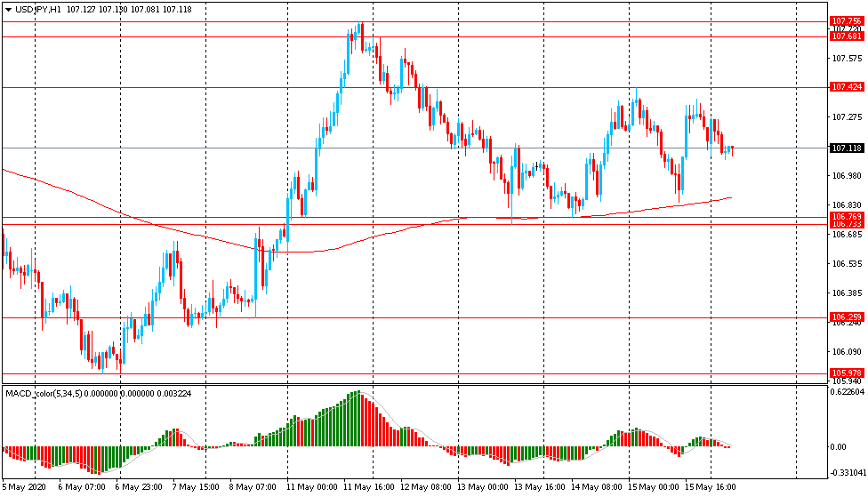The image size is (868, 497).
Task: Click the last candlestick on the chart
Action: [731, 148]
